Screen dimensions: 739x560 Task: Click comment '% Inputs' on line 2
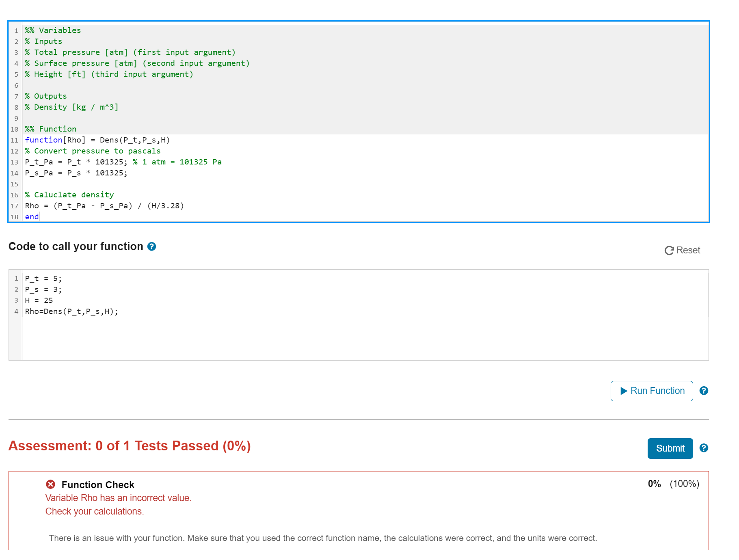tap(43, 41)
